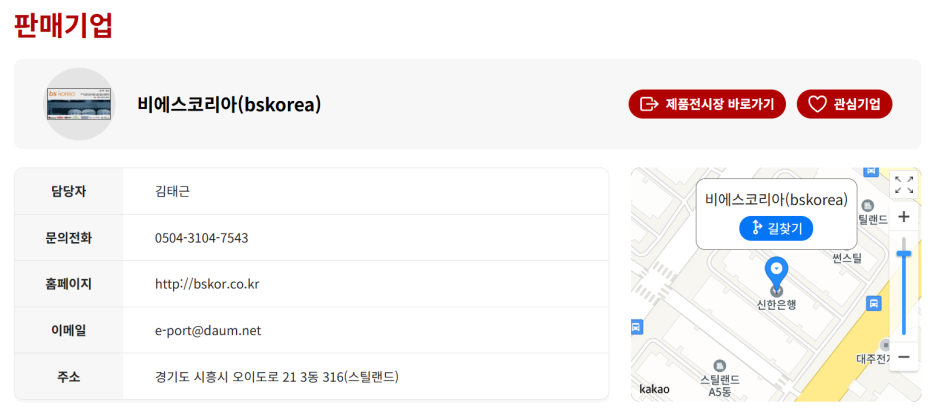Click bus stop icon at map left edge

[636, 327]
